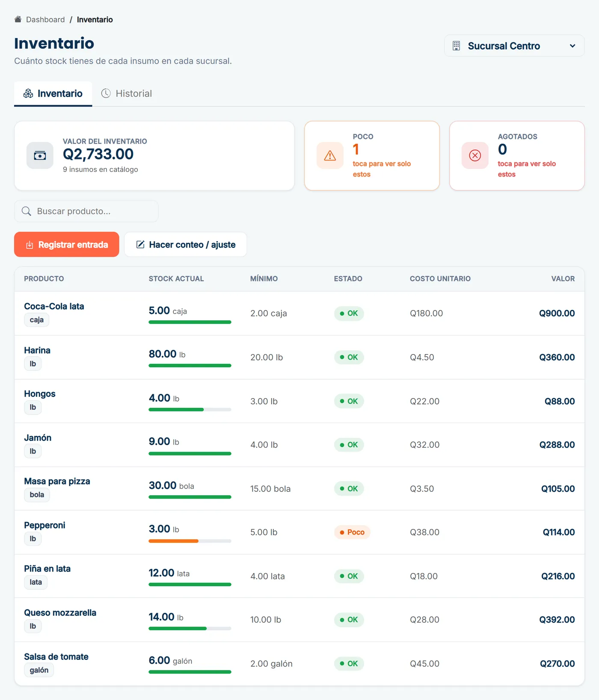Viewport: 599px width, 700px height.
Task: Click the clock icon on the Historial tab
Action: 106,93
